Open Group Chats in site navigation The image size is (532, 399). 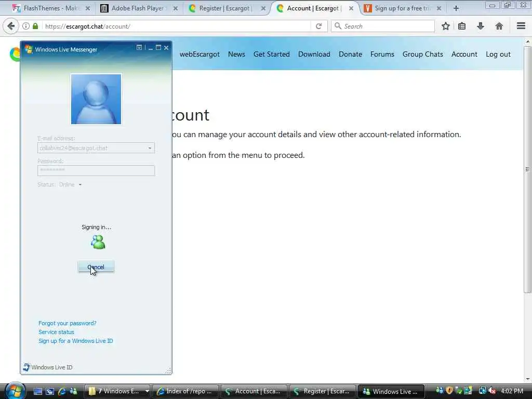[x=423, y=54]
